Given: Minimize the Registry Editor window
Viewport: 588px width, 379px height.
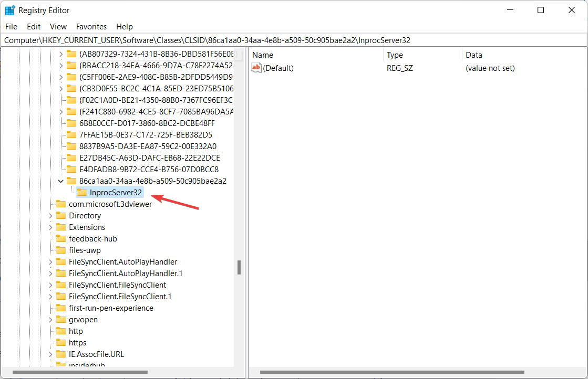Looking at the screenshot, I should [x=510, y=10].
